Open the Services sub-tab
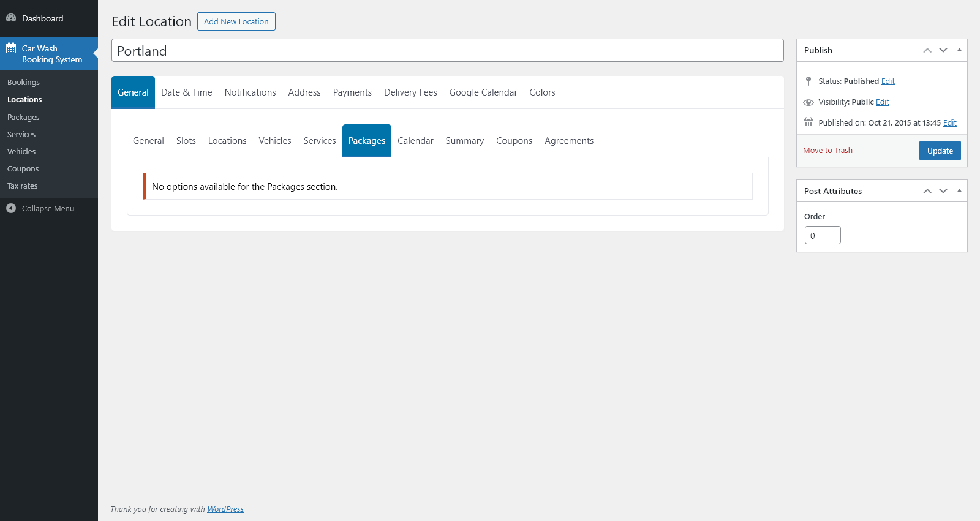Image resolution: width=980 pixels, height=521 pixels. coord(320,141)
